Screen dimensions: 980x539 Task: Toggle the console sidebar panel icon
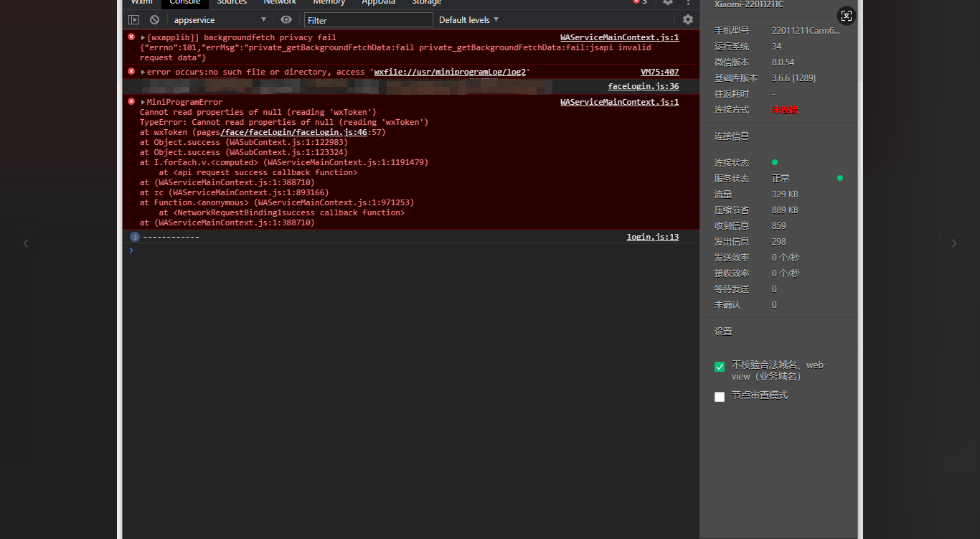[134, 20]
